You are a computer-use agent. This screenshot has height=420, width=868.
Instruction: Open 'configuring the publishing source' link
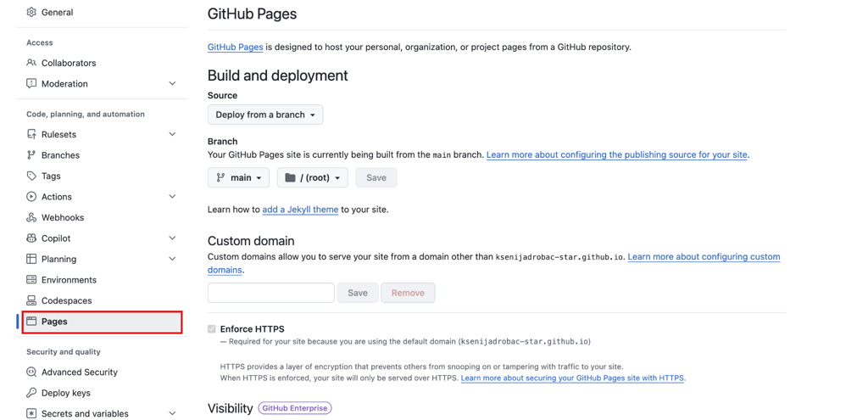click(617, 155)
